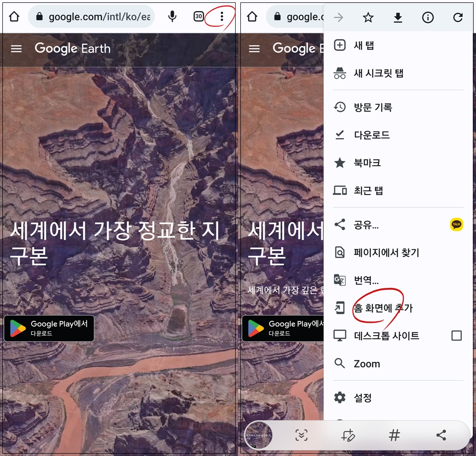476x456 pixels.
Task: Open hamburger menu in right Google Earth page
Action: click(254, 49)
